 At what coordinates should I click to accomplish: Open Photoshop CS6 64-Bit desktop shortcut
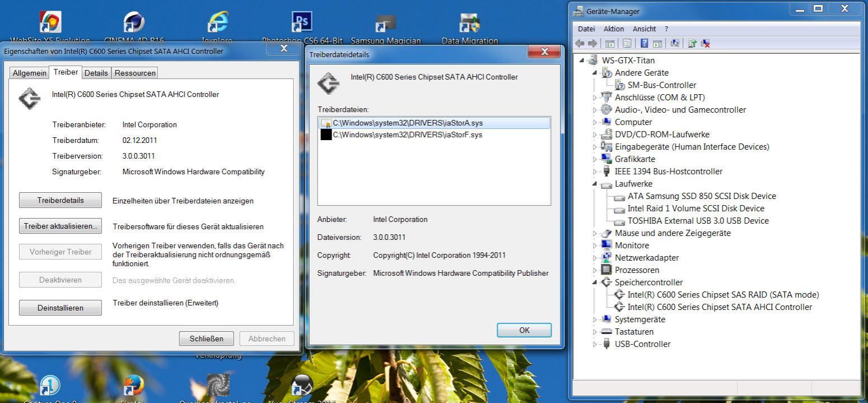302,23
